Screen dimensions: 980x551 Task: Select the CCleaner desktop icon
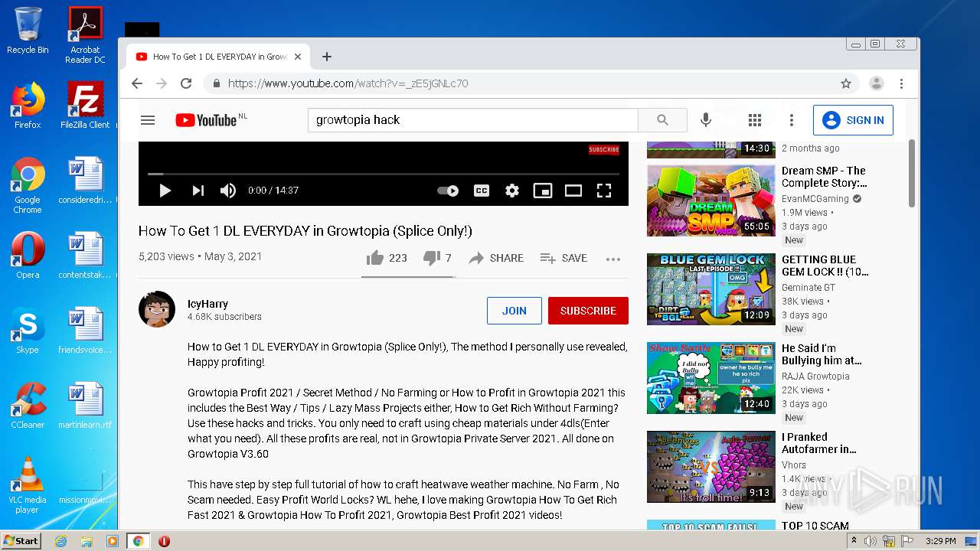28,406
